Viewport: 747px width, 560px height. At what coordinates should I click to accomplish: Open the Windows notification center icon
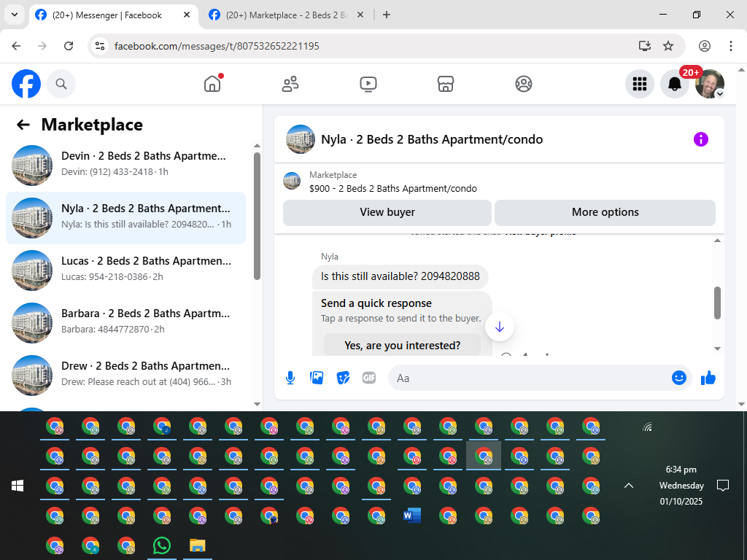click(x=723, y=486)
